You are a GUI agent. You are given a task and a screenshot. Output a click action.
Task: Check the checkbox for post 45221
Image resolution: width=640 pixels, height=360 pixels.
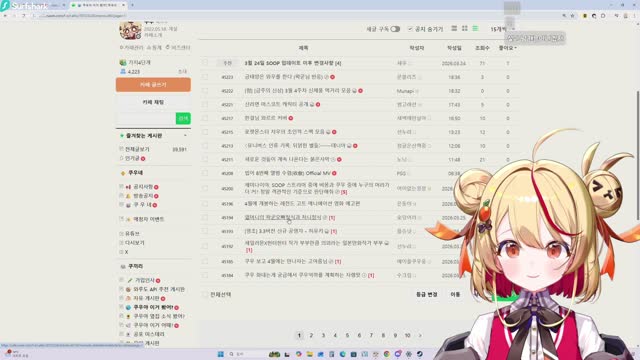coord(205,104)
